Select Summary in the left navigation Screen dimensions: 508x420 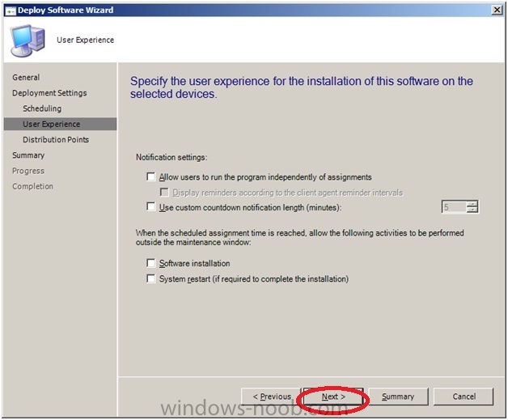click(28, 155)
